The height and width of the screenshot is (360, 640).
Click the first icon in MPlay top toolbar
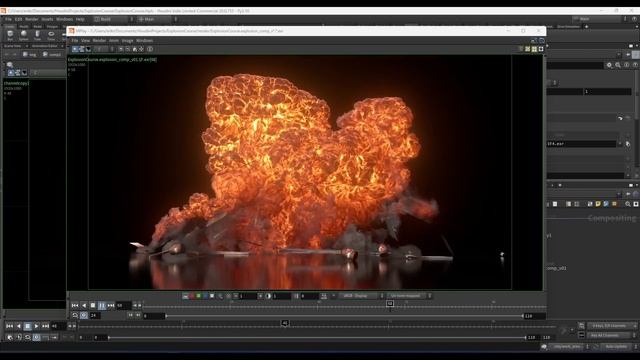pyautogui.click(x=75, y=49)
